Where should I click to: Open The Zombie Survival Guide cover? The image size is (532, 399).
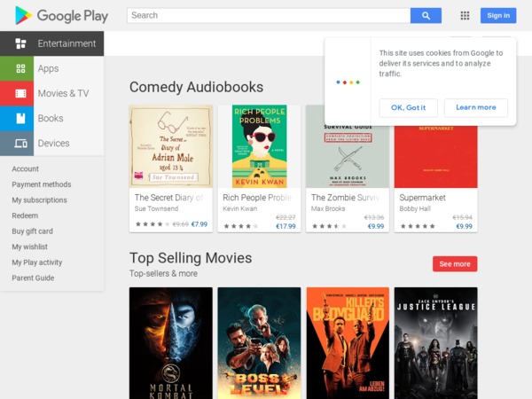348,156
